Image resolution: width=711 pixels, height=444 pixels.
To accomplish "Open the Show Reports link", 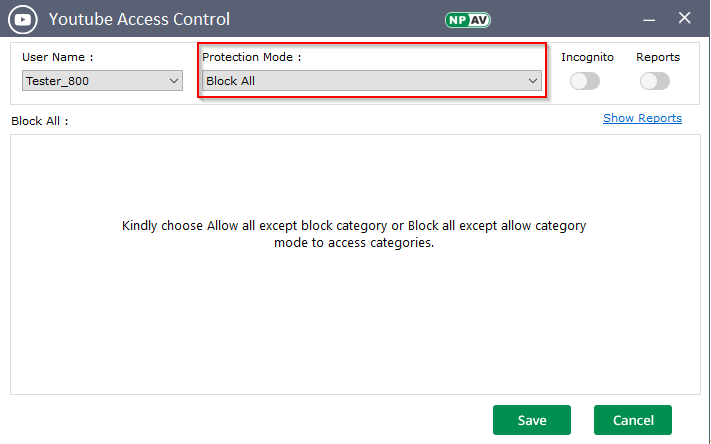I will 642,118.
